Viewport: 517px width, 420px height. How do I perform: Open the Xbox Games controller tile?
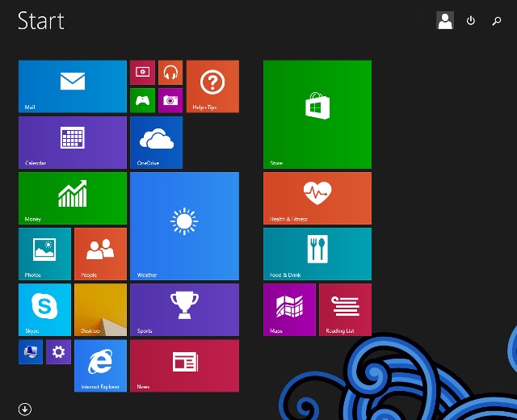tap(142, 100)
